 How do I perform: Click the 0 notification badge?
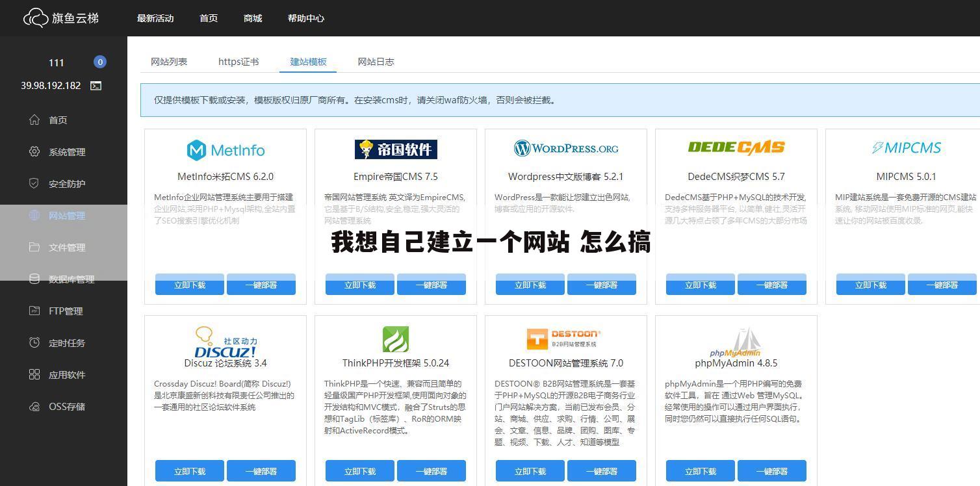[x=100, y=62]
